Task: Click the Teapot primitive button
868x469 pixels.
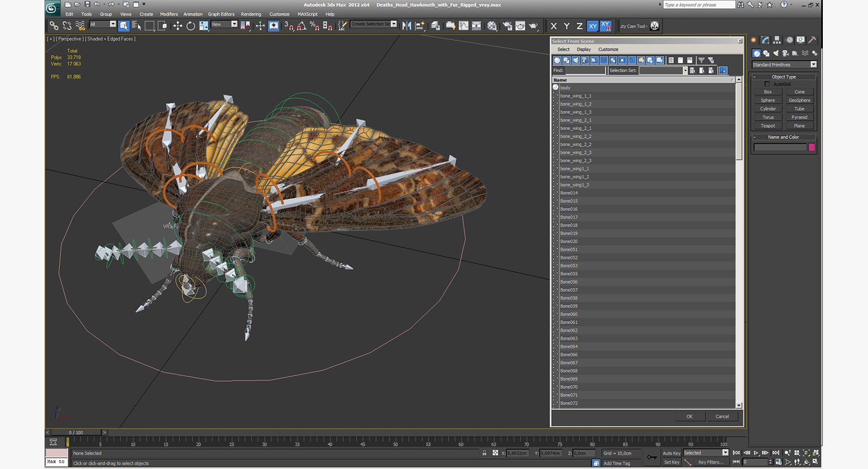Action: [768, 126]
